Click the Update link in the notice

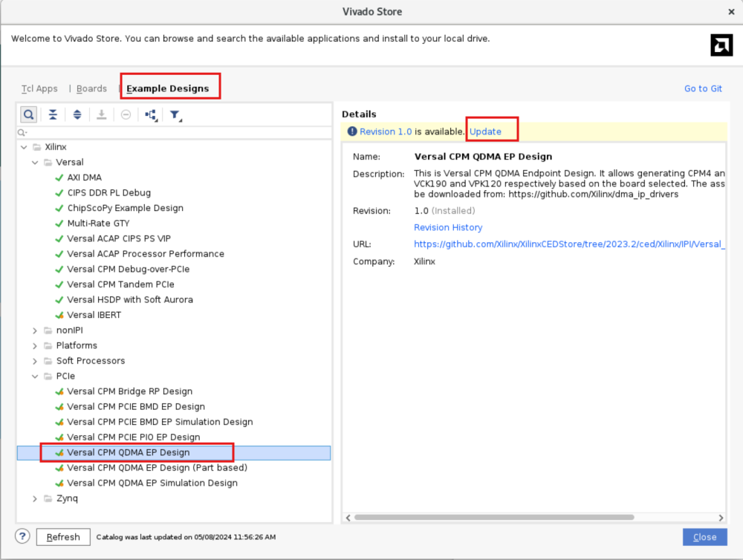485,131
